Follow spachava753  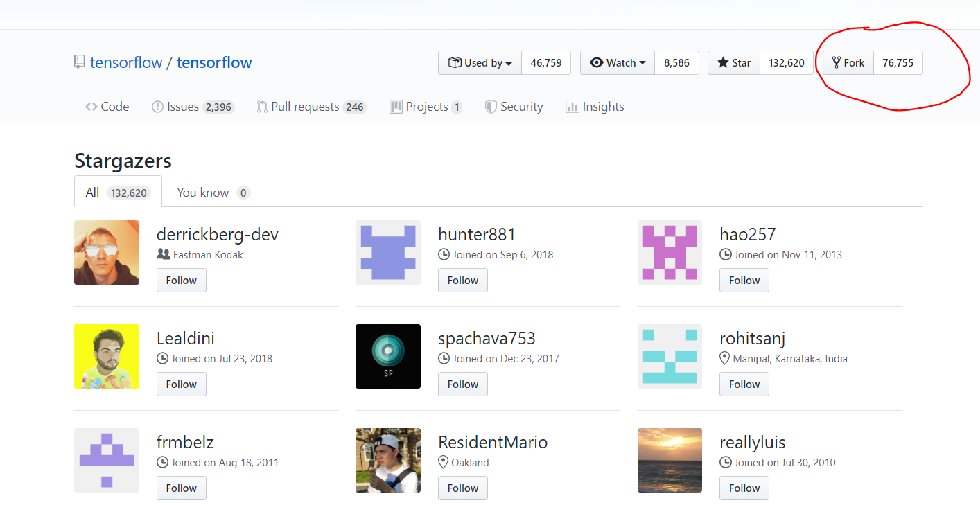tap(463, 384)
